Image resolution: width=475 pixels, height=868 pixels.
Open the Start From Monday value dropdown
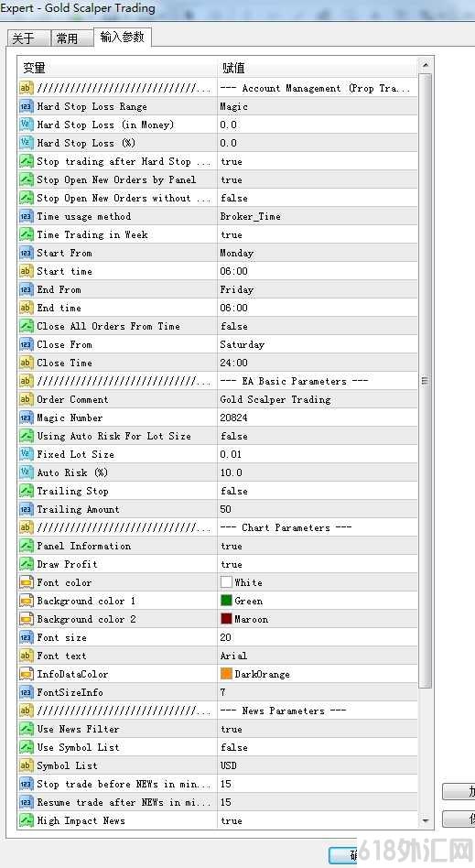pos(318,253)
